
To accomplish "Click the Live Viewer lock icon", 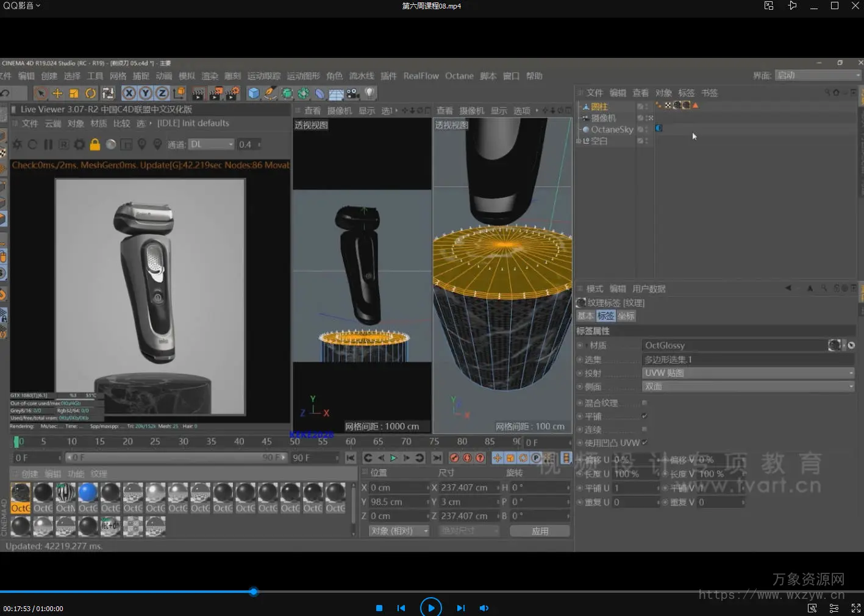I will coord(95,144).
